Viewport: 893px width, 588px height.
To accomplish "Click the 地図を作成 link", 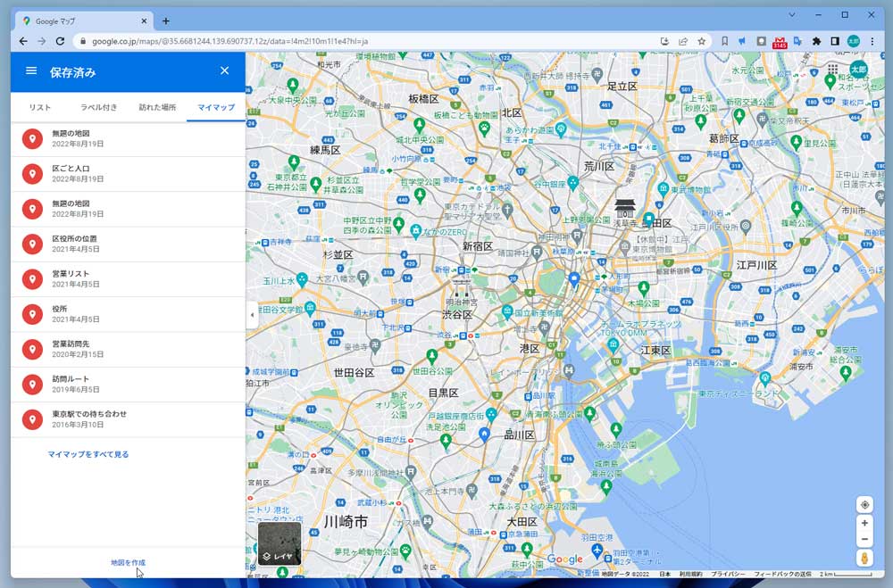I will point(128,562).
